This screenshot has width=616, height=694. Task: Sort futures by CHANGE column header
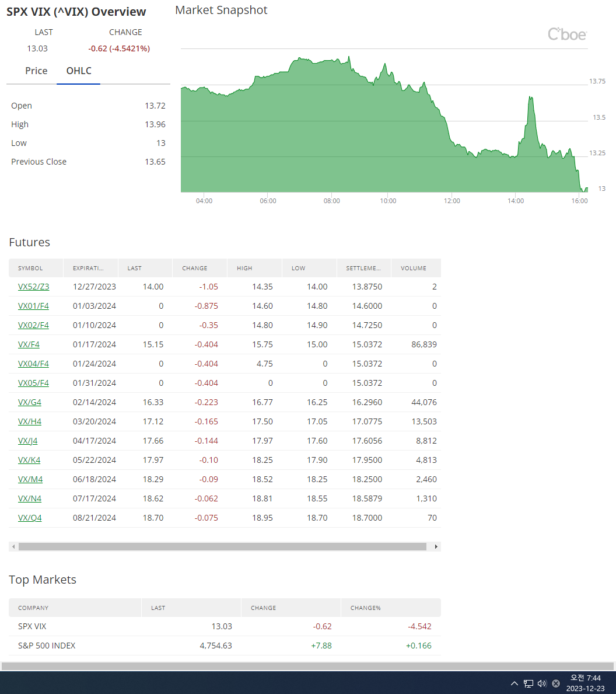[x=200, y=268]
